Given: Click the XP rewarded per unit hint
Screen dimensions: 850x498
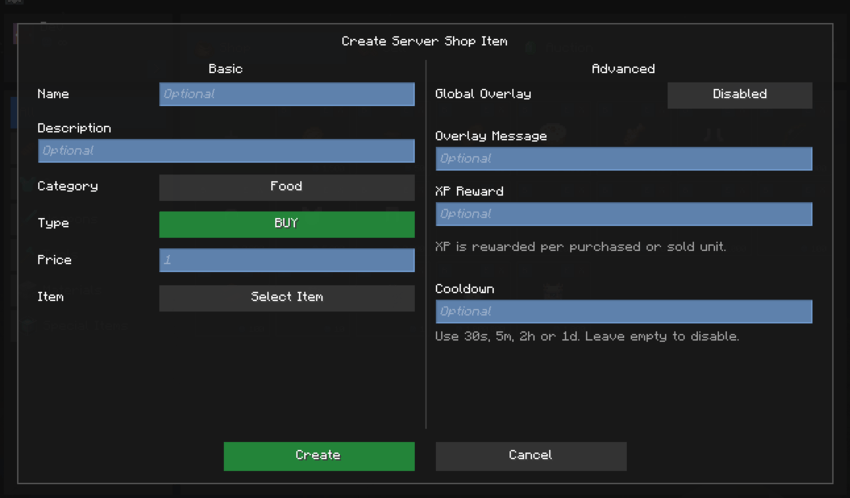Looking at the screenshot, I should [x=581, y=247].
